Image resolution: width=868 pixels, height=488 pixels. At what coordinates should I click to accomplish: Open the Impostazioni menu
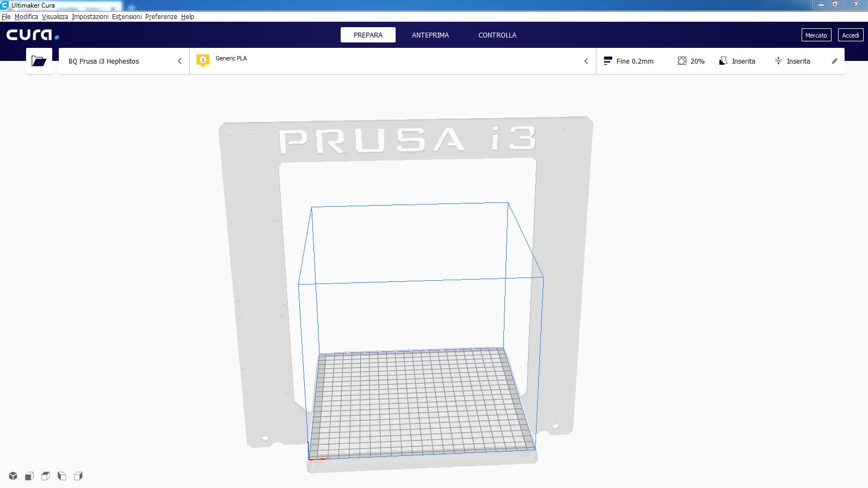pos(90,17)
